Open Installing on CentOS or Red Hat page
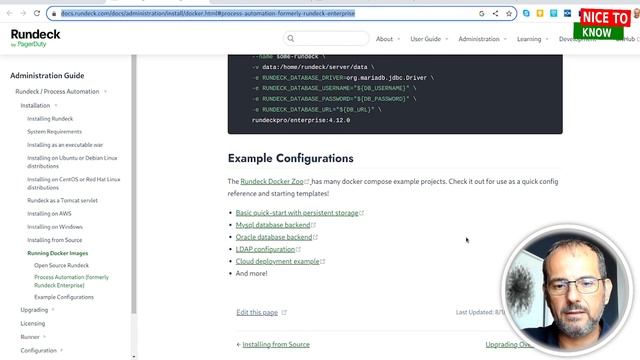 (73, 183)
